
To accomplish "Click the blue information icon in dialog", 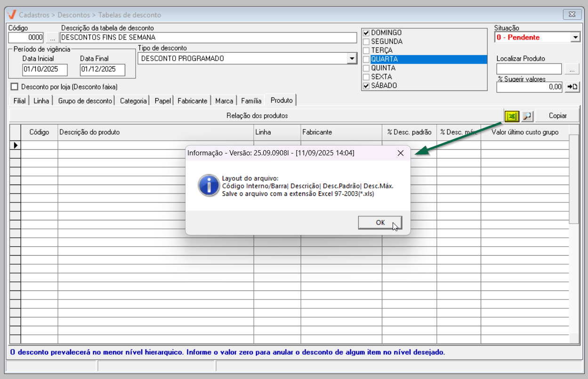I will 208,185.
